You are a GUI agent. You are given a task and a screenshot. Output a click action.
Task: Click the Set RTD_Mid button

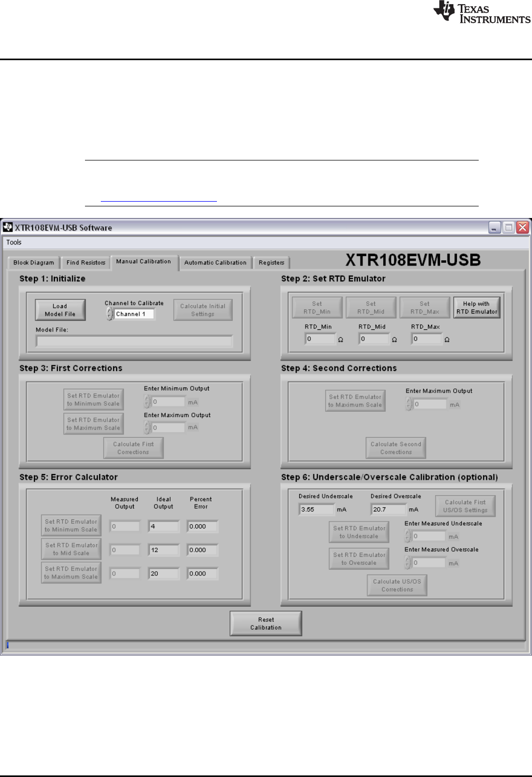370,307
